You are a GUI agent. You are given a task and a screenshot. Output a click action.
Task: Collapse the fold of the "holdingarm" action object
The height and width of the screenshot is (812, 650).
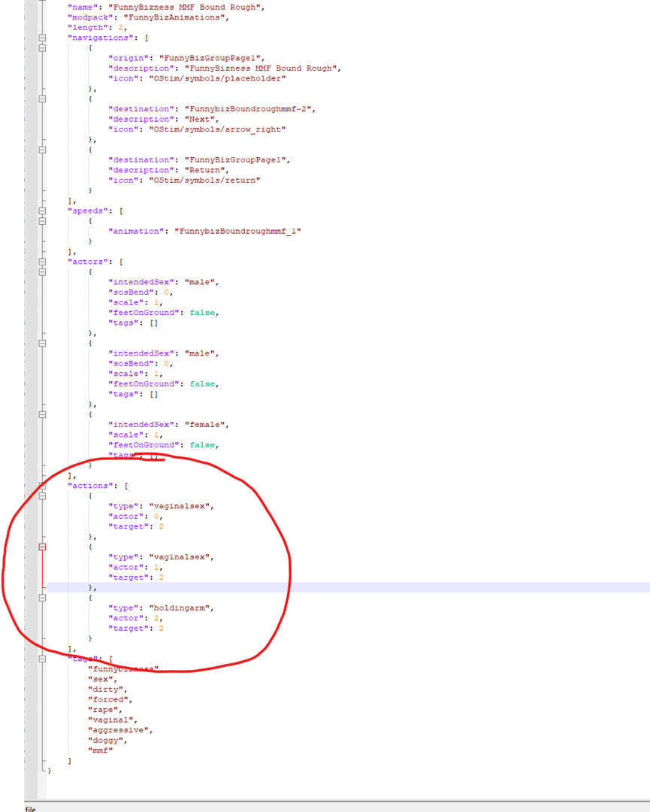coord(42,598)
